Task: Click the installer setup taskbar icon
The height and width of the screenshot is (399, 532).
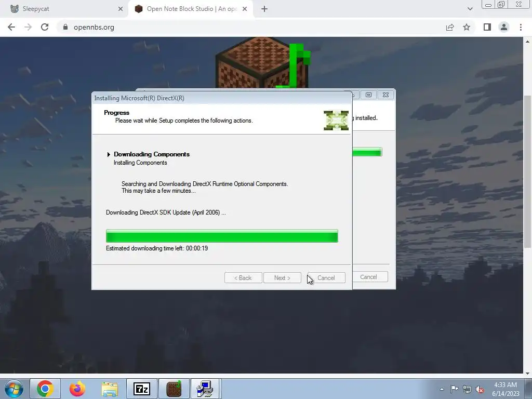Action: 206,389
